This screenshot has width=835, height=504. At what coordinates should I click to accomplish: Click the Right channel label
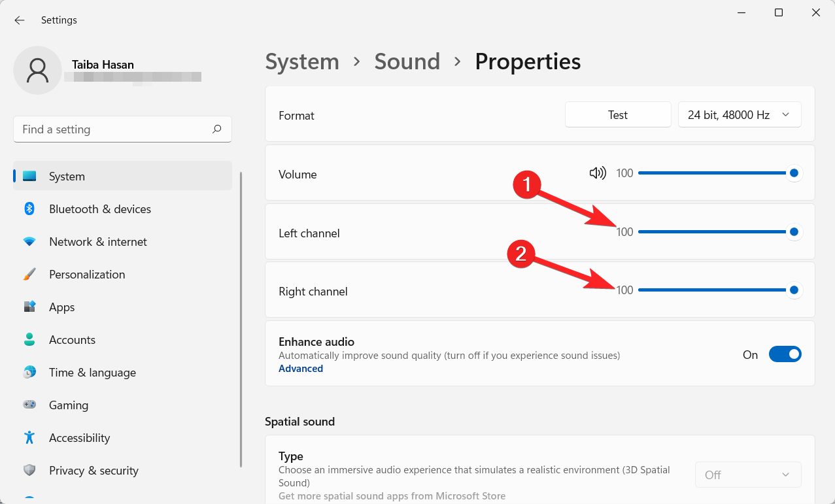tap(313, 292)
